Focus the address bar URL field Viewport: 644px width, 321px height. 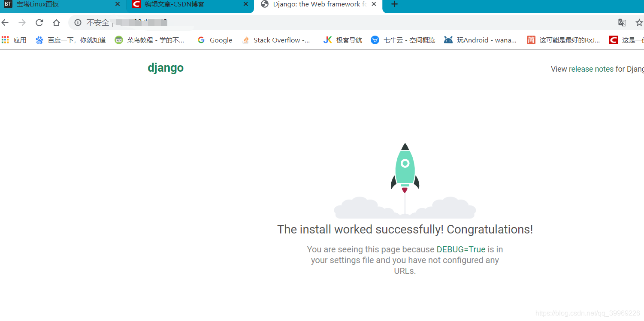[x=343, y=23]
